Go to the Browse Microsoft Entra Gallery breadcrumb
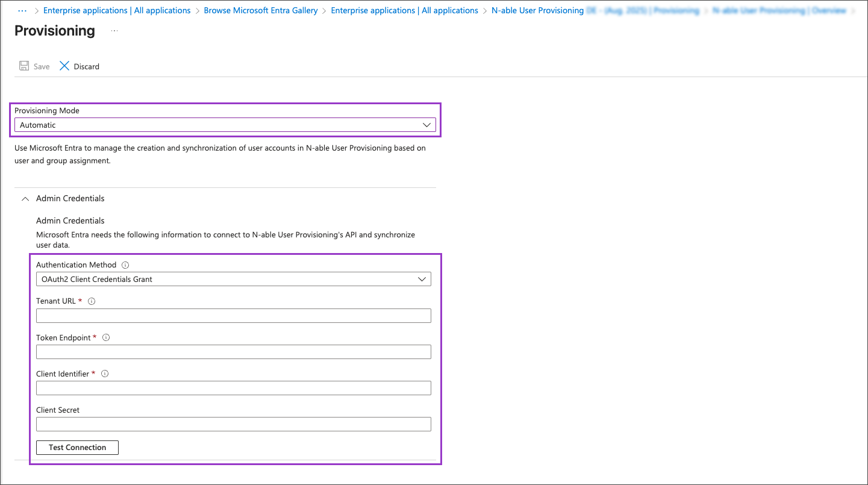868x485 pixels. [260, 10]
